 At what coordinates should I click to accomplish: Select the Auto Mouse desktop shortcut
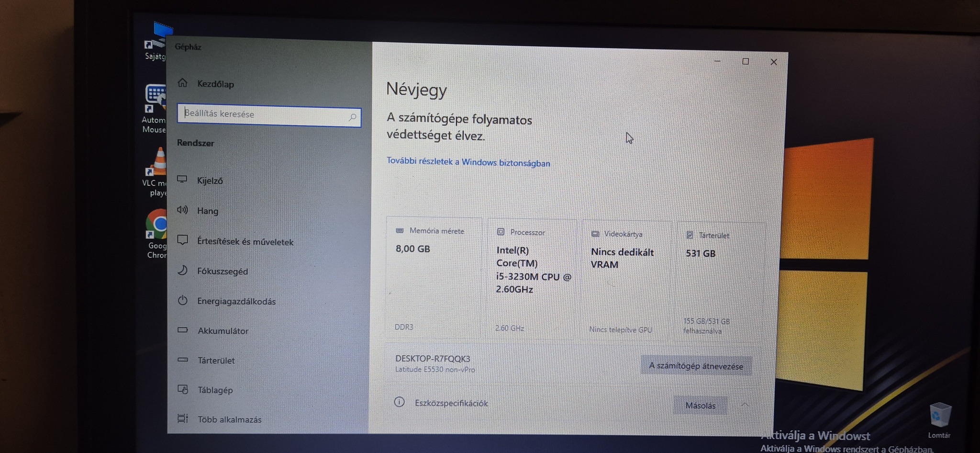[155, 109]
